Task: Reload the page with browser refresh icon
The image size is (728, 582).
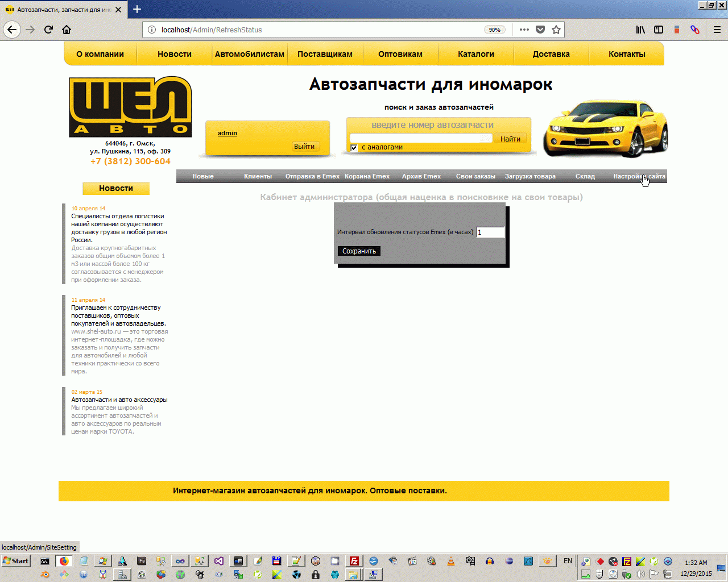Action: coord(48,30)
